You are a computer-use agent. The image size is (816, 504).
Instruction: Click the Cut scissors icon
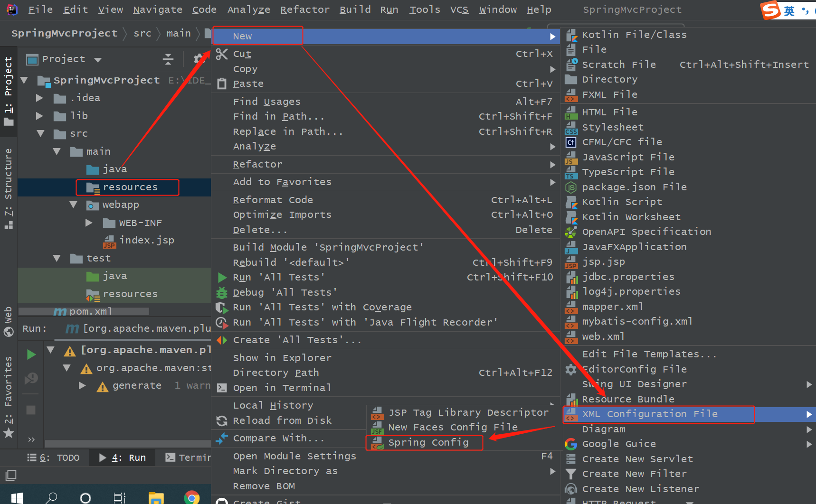pos(222,54)
